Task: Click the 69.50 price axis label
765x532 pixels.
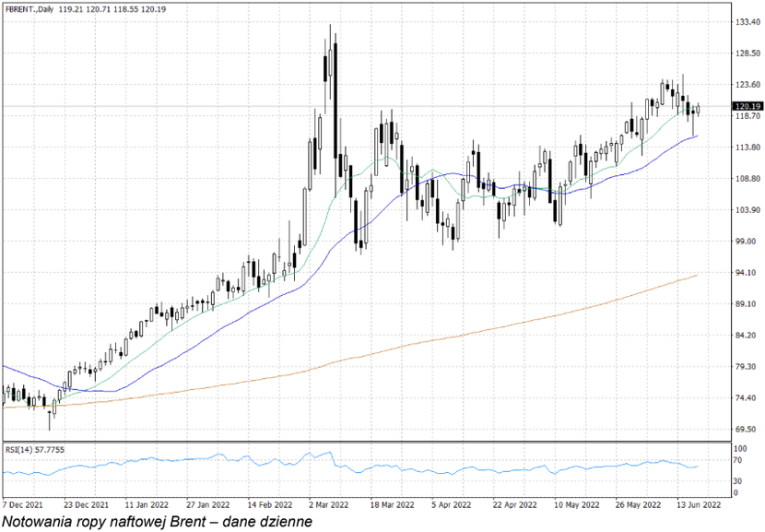Action: [744, 430]
